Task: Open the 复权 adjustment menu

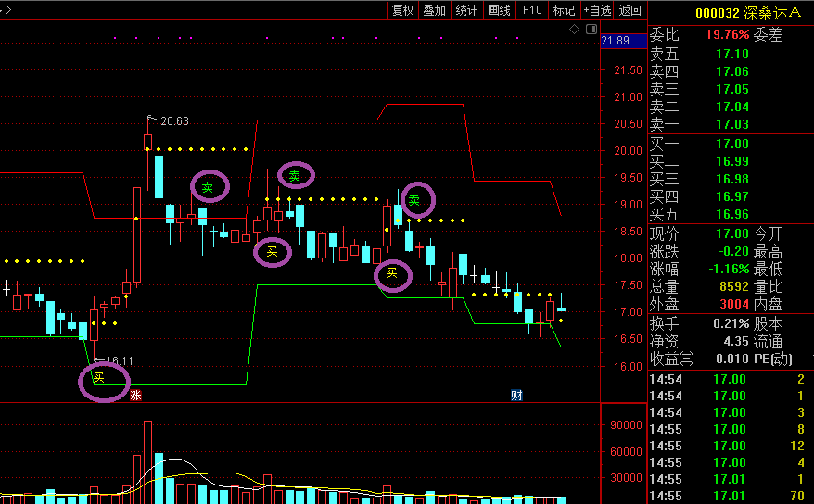Action: [403, 10]
